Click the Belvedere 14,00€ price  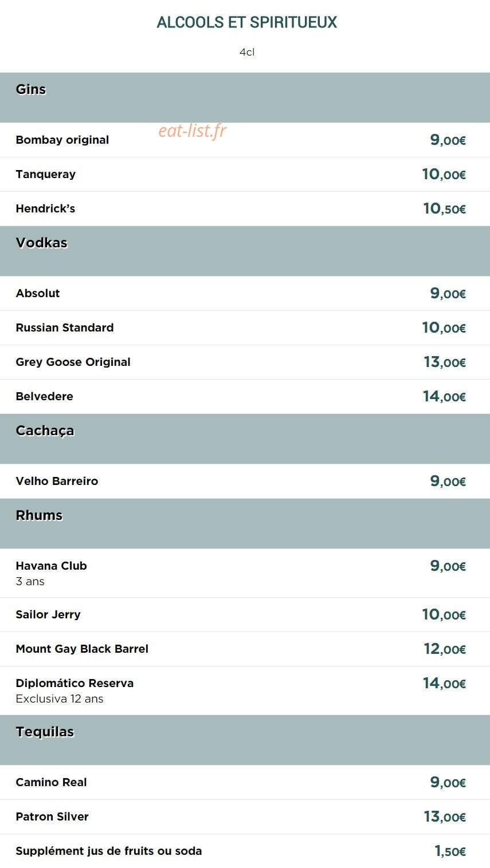pos(444,396)
